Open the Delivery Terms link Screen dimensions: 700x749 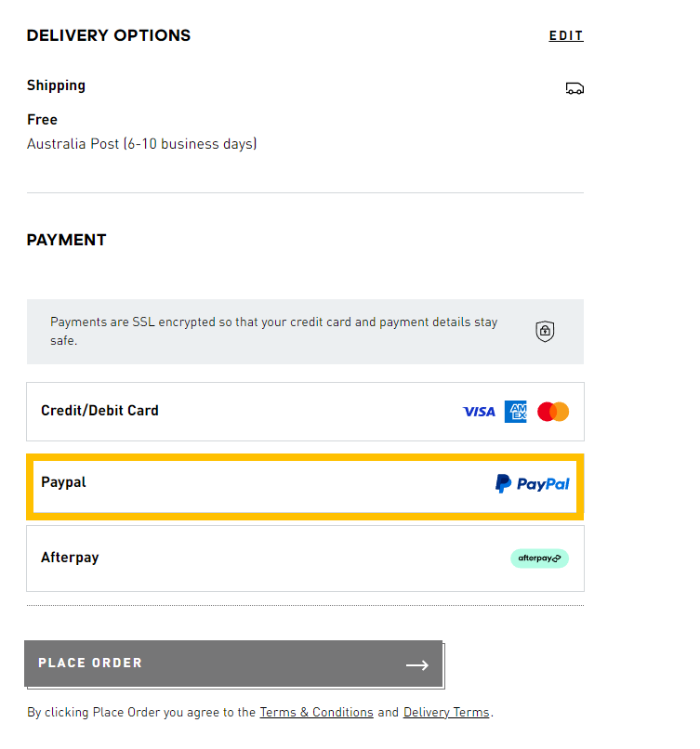(x=446, y=713)
